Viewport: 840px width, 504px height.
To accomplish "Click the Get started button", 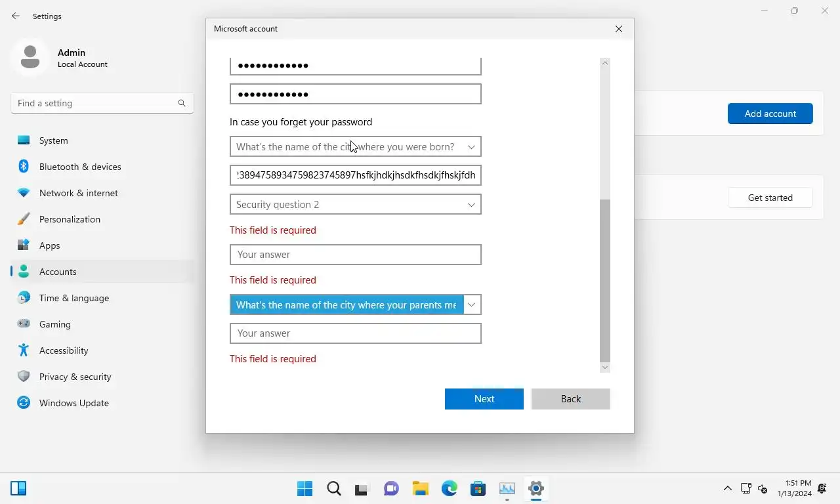I will point(770,198).
